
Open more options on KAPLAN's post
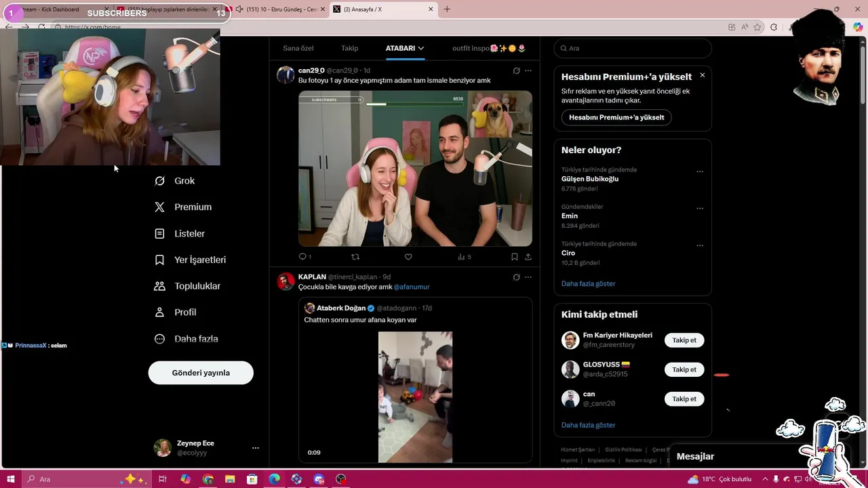click(528, 277)
